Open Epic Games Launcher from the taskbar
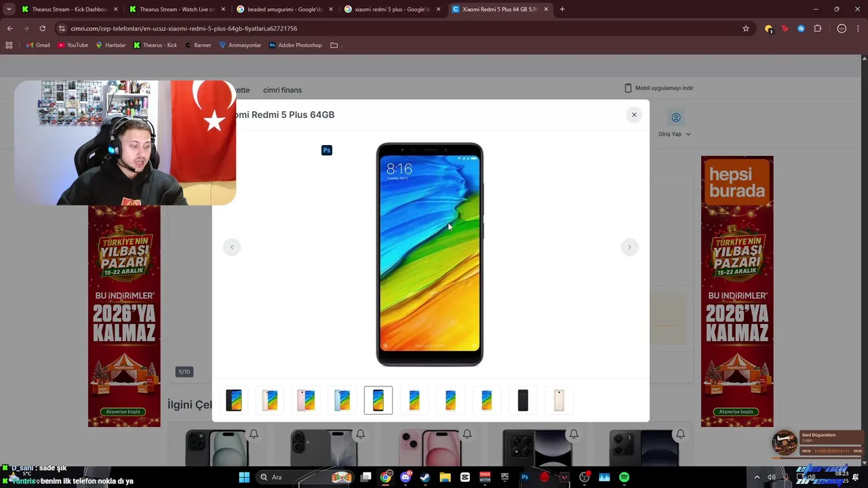This screenshot has height=488, width=868. [x=505, y=477]
